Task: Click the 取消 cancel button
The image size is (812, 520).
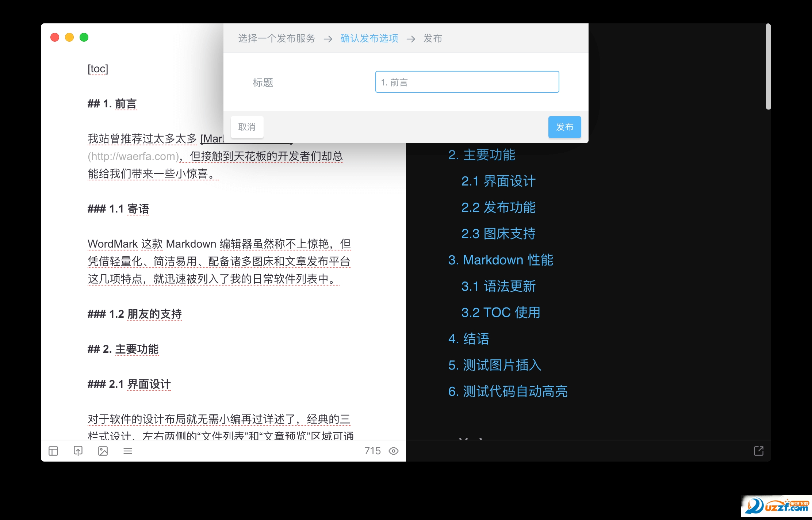Action: [247, 127]
